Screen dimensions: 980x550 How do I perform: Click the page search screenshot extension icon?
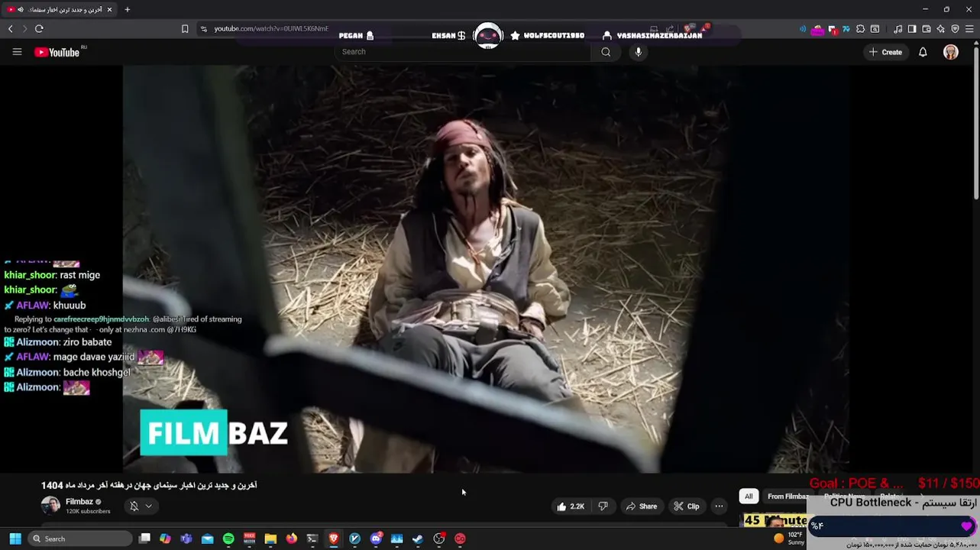pyautogui.click(x=875, y=29)
